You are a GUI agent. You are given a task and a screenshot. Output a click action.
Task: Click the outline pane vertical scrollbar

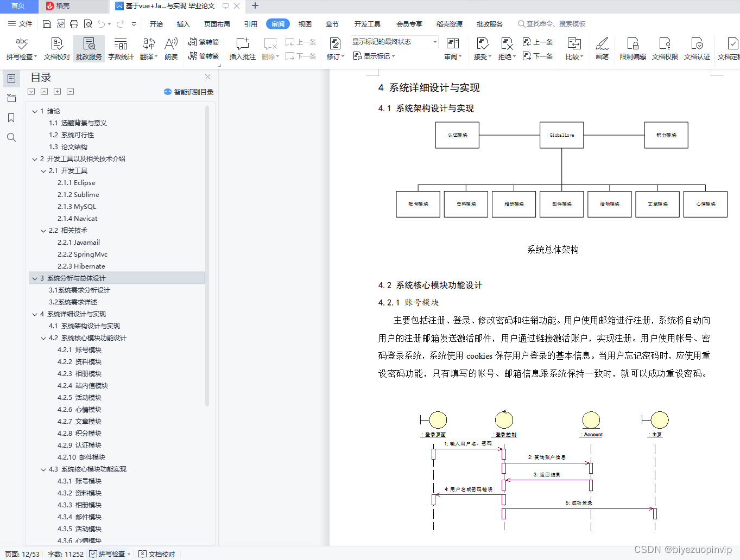[207, 256]
